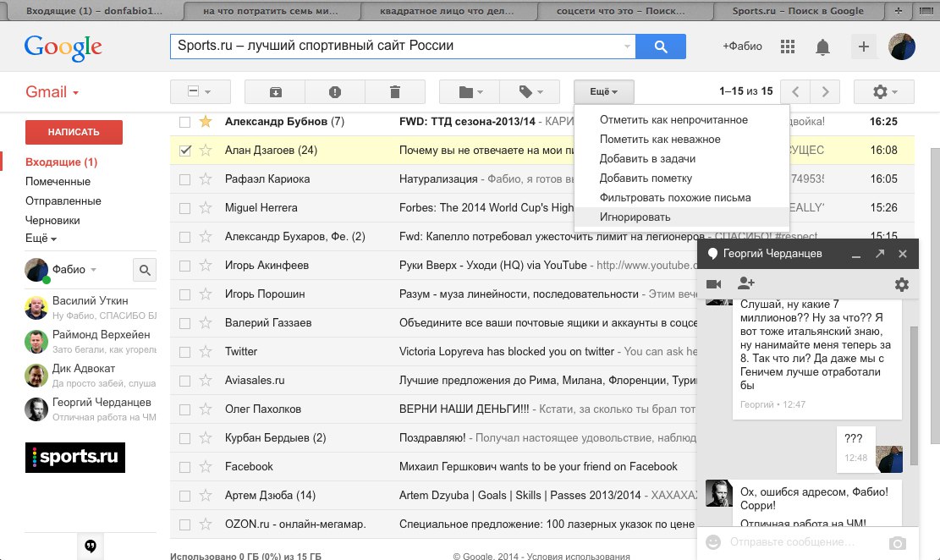
Task: Delete the selected email with the trash icon
Action: click(x=394, y=92)
